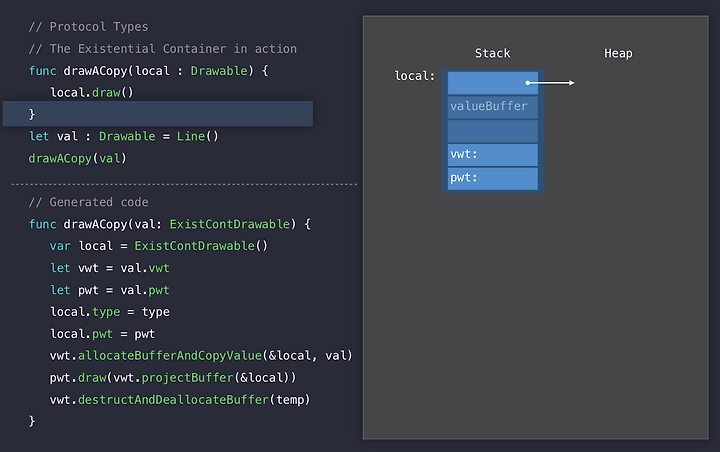Click the ExistContDrawable parameter type
This screenshot has width=720, height=452.
click(230, 224)
